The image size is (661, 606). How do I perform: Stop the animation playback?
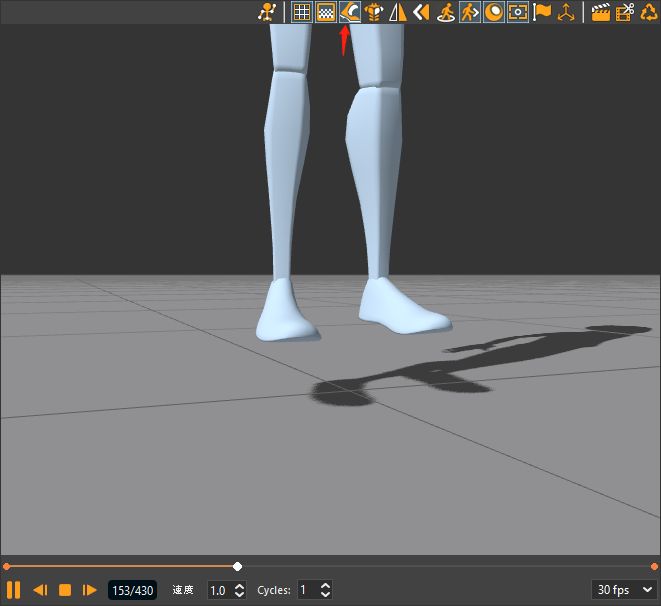point(65,590)
